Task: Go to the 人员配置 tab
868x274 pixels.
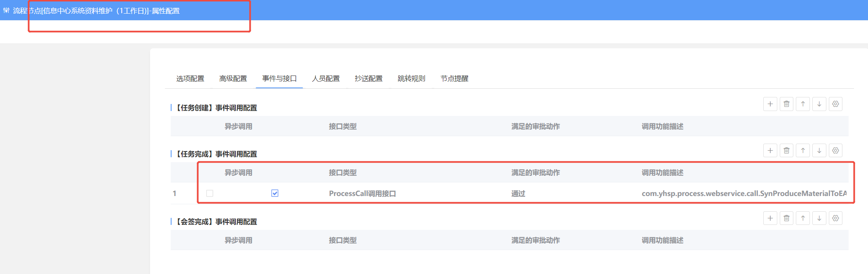Action: (x=326, y=78)
